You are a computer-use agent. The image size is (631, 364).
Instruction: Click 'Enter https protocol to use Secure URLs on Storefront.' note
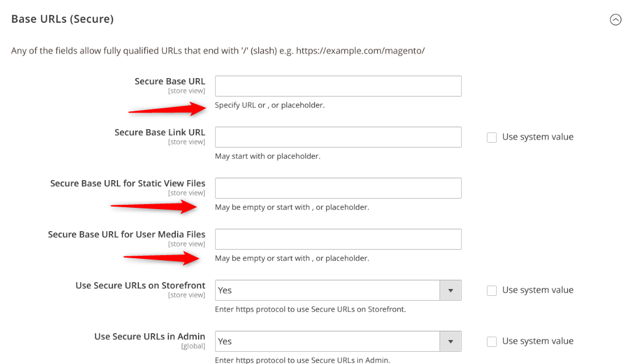coord(310,309)
